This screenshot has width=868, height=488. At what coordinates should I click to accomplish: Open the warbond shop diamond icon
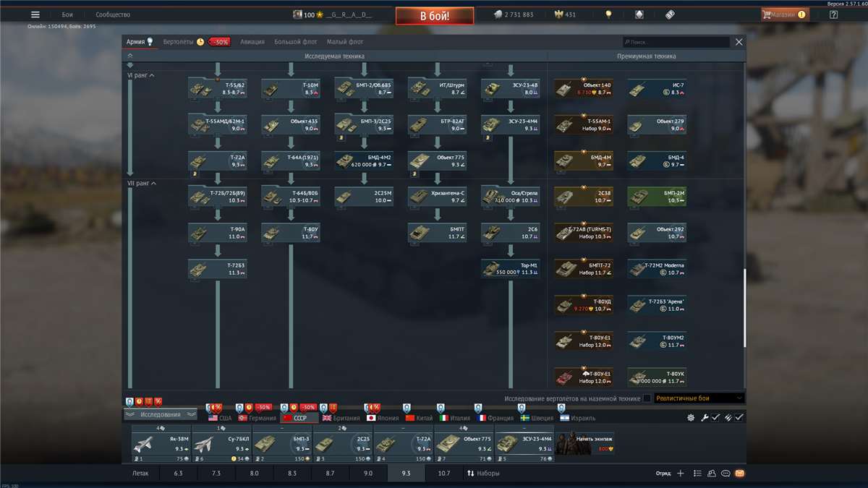(x=639, y=14)
